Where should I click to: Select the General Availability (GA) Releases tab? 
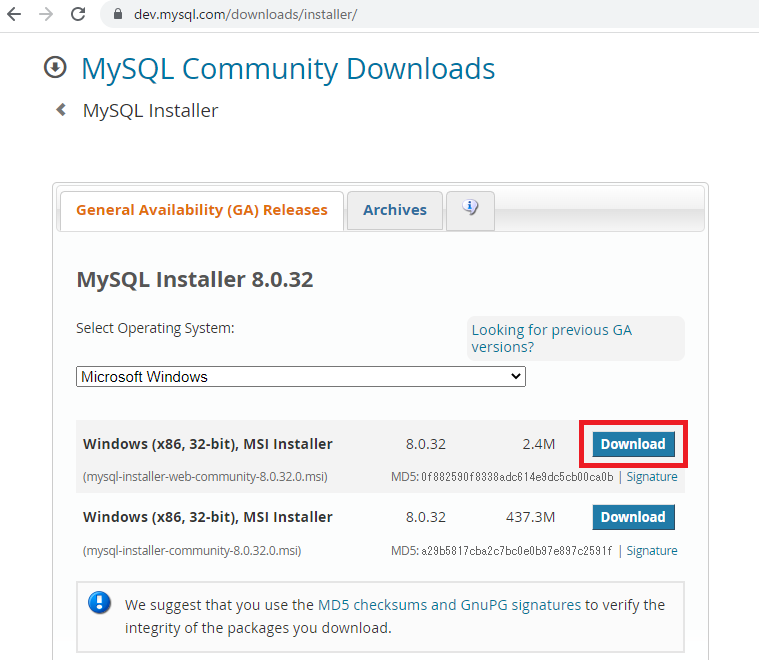(202, 210)
